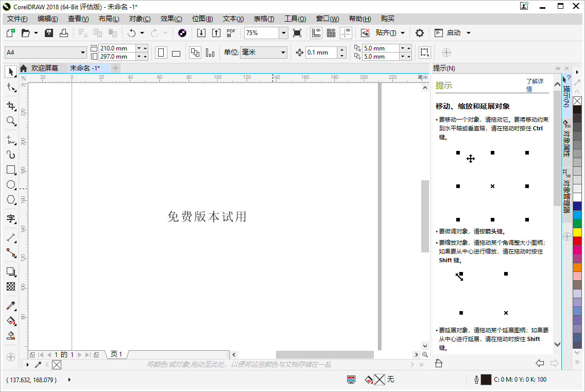Pick the yellow palette swatch
Viewport: 585px width, 392px height.
coord(577,232)
